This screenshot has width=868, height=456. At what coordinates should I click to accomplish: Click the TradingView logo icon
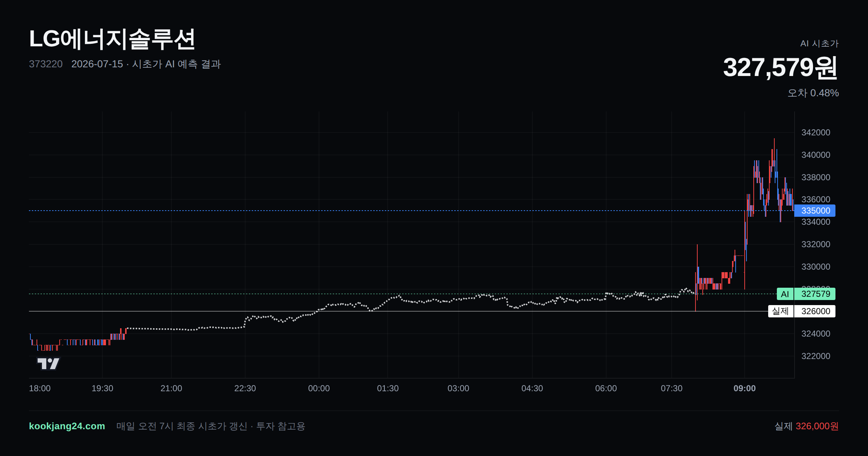(x=48, y=363)
